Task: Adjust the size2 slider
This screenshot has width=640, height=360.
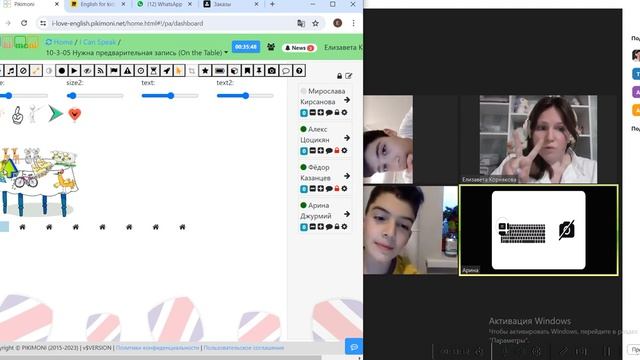Action: pos(95,96)
